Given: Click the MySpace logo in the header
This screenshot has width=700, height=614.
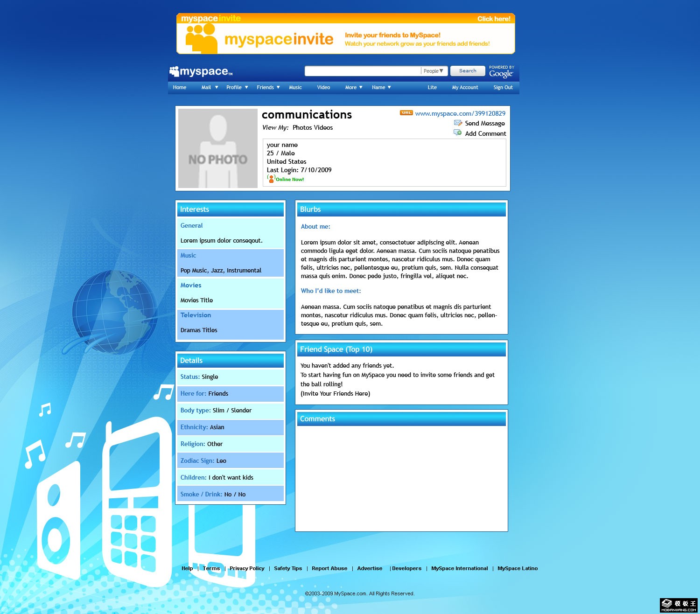Looking at the screenshot, I should click(201, 71).
